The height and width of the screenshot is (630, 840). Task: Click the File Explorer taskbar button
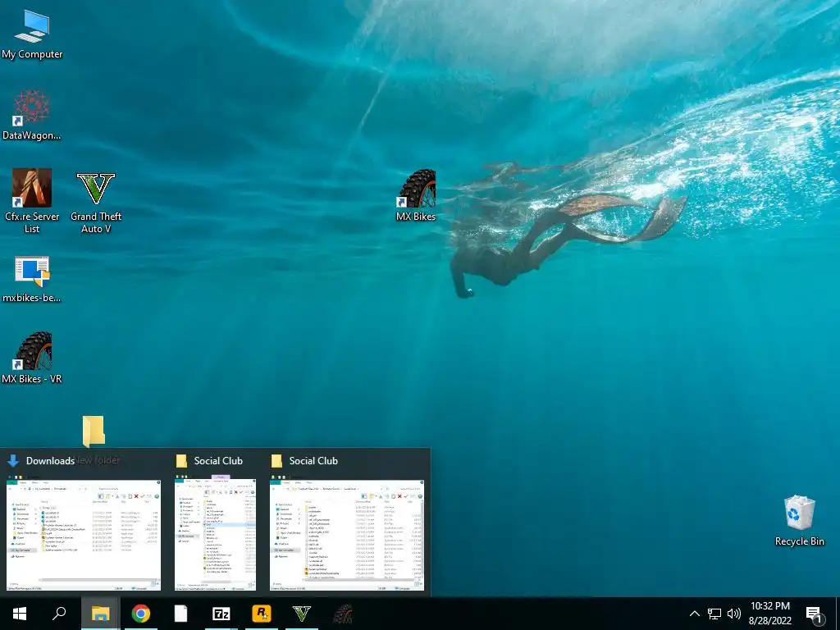click(x=100, y=614)
